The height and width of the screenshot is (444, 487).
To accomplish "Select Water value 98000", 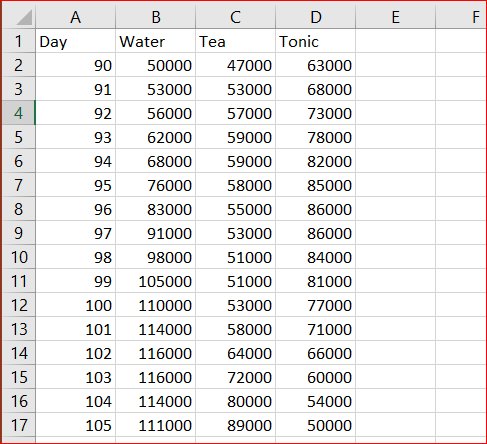I will tap(156, 257).
